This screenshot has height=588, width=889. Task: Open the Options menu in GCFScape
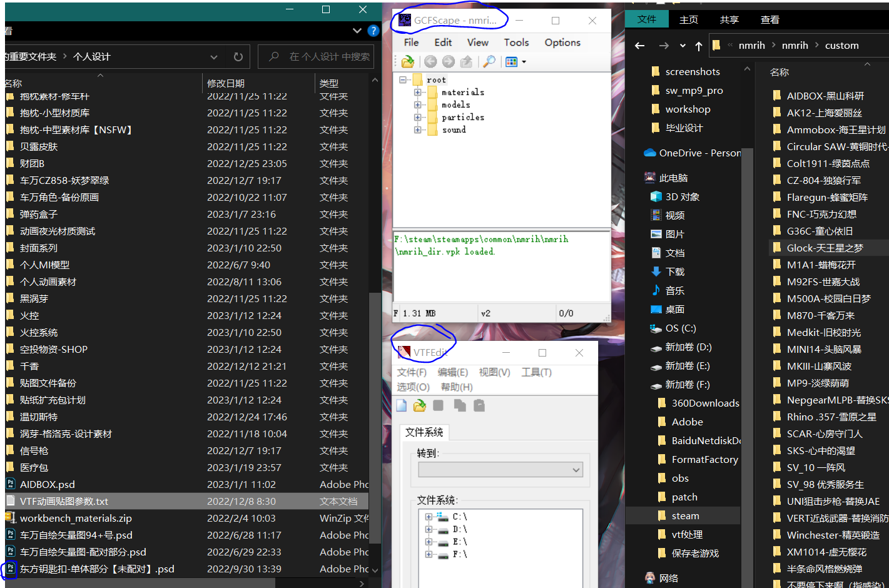[562, 42]
